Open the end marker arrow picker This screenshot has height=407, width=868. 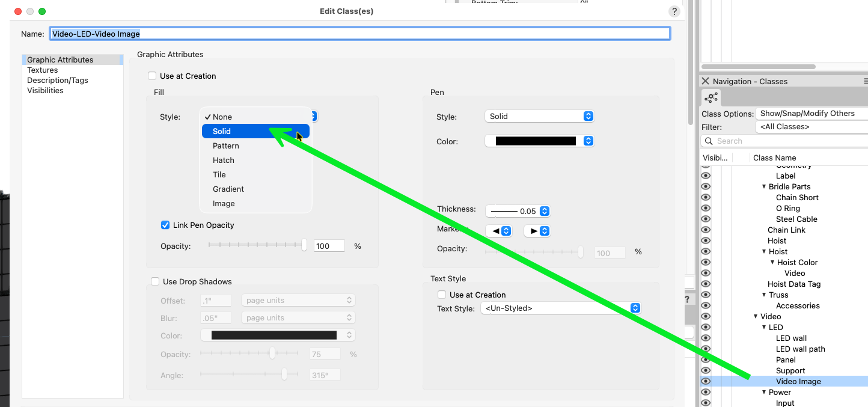pyautogui.click(x=537, y=231)
